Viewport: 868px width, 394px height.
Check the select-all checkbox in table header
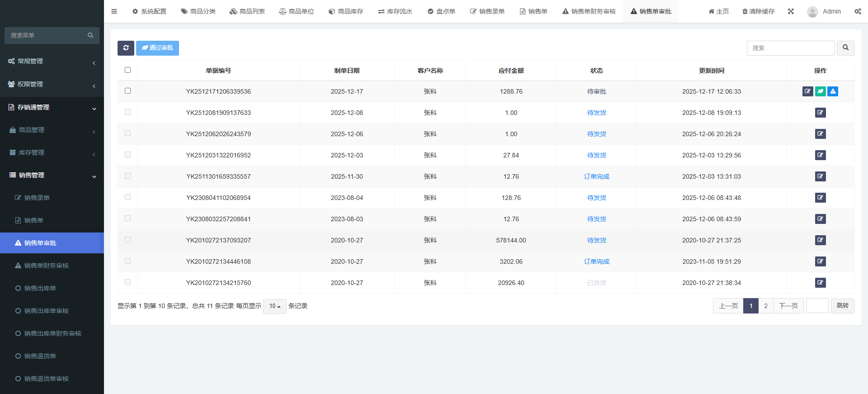(127, 70)
